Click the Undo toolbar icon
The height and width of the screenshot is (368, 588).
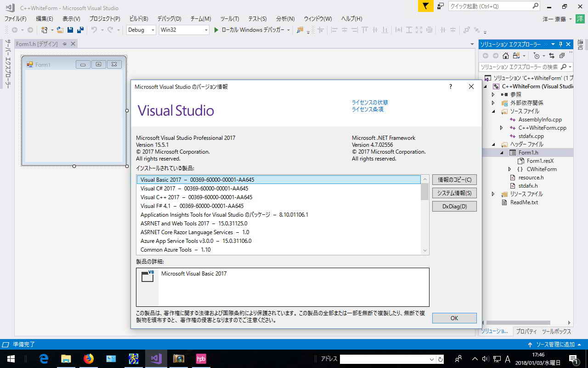[x=94, y=30]
